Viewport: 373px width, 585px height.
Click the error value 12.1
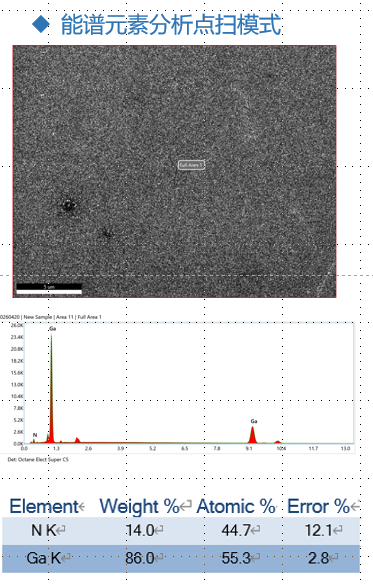(319, 530)
